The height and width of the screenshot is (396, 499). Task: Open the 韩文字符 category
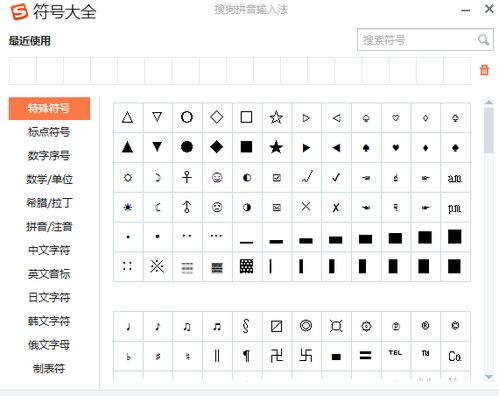[x=49, y=321]
